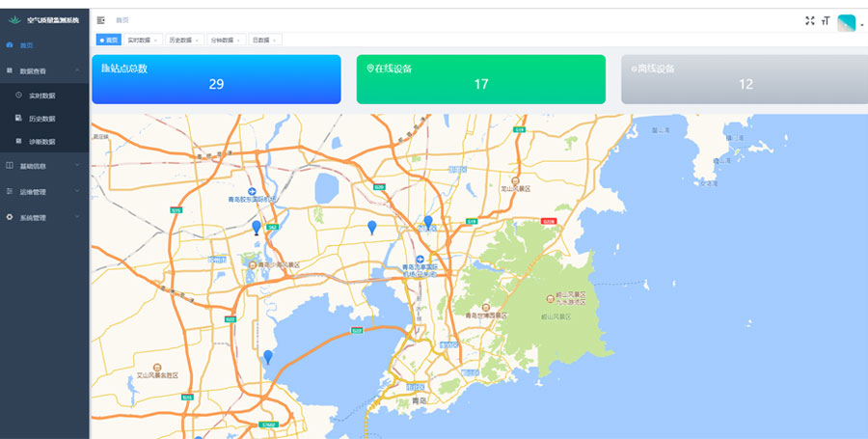Enter fullscreen mode via expand icon
This screenshot has width=868, height=439.
(809, 20)
